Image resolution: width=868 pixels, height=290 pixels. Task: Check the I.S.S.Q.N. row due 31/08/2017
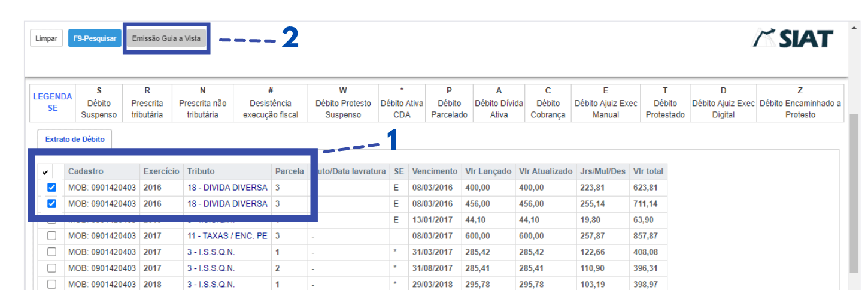point(51,268)
